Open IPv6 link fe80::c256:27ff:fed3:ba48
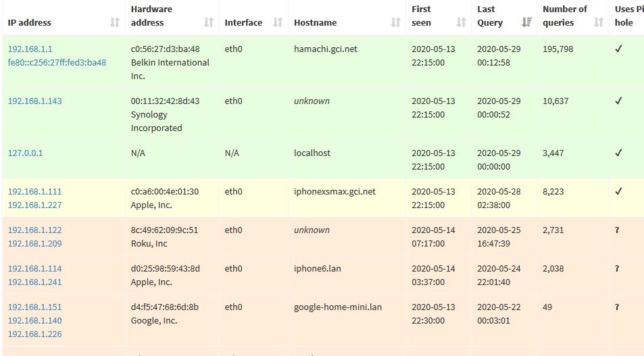 pyautogui.click(x=57, y=62)
